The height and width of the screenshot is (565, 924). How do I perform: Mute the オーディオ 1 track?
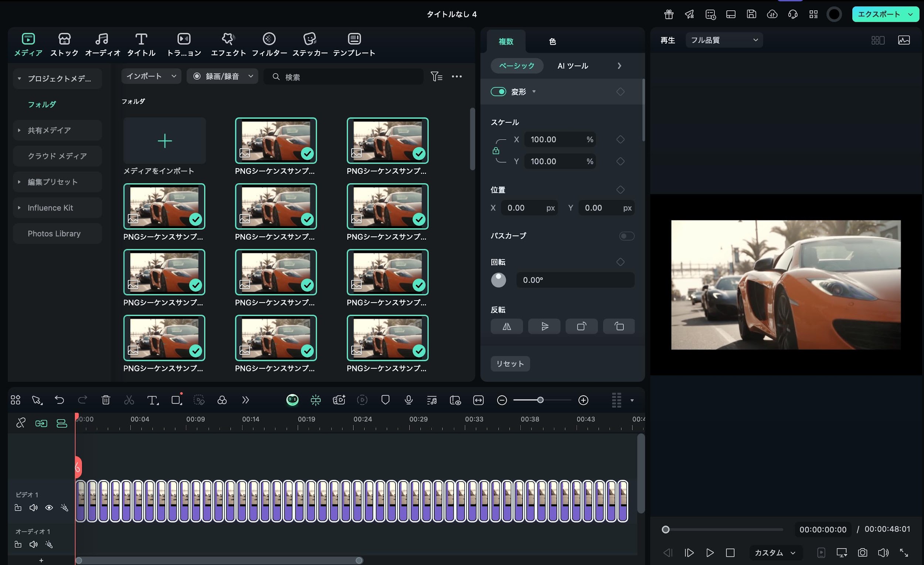click(33, 544)
